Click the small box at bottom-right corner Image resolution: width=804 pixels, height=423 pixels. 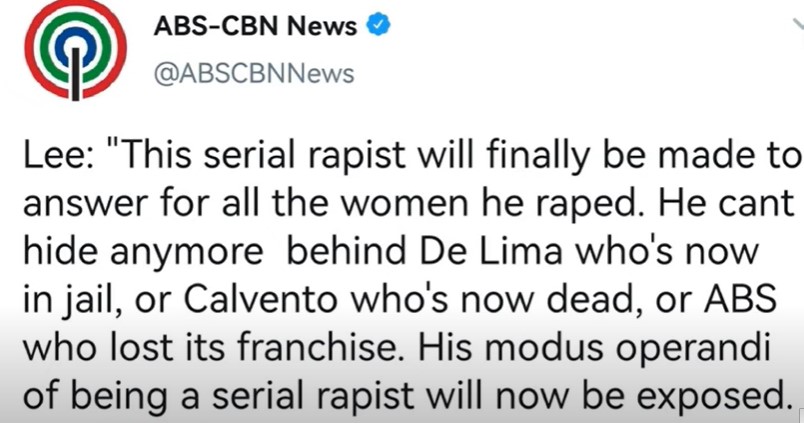click(801, 418)
